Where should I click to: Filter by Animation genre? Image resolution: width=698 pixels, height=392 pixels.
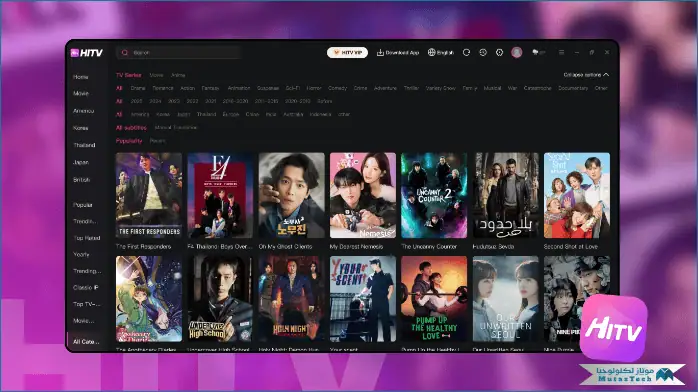point(239,88)
